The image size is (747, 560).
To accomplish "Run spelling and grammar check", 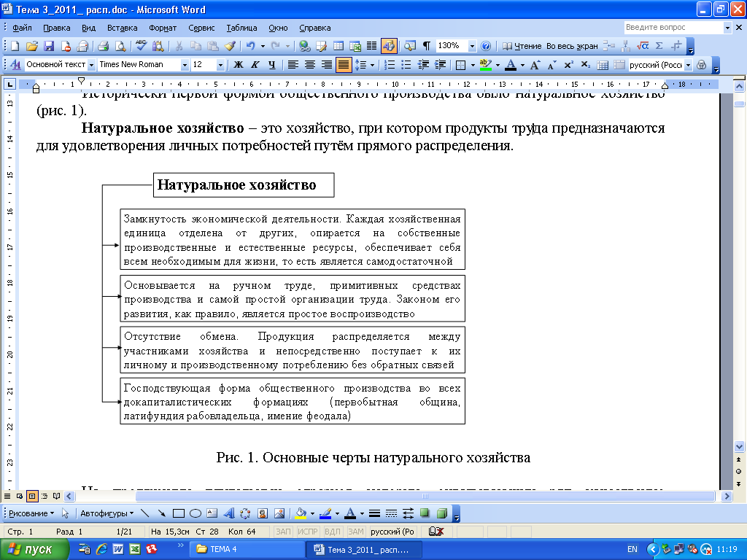I will (141, 46).
